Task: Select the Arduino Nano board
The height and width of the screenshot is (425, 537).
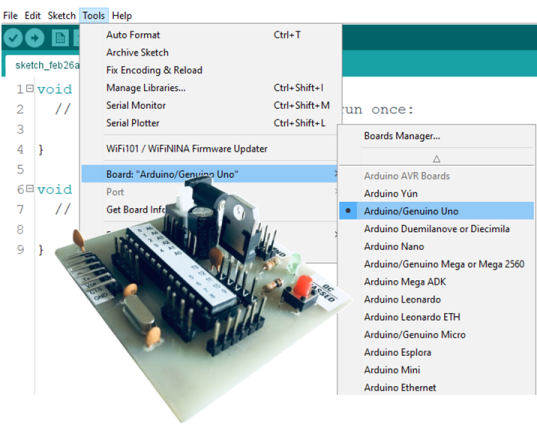Action: click(x=436, y=247)
